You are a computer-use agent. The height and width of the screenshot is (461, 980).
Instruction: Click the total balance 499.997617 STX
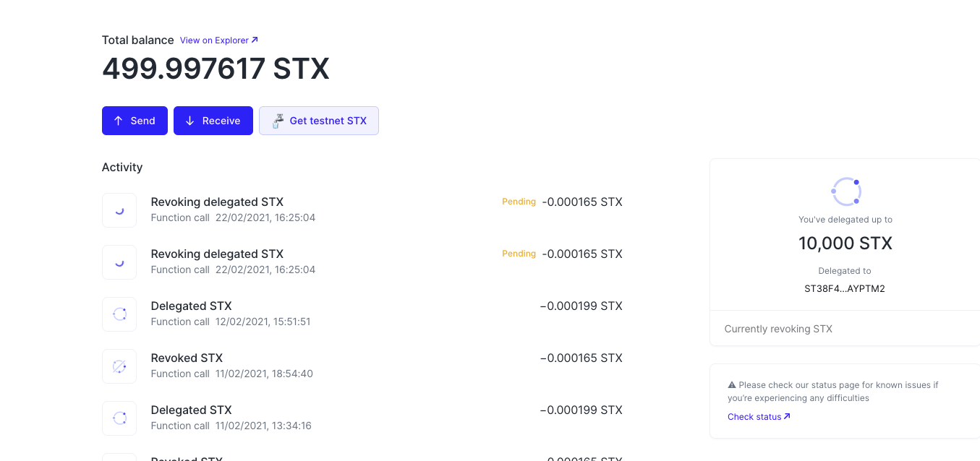(x=215, y=68)
